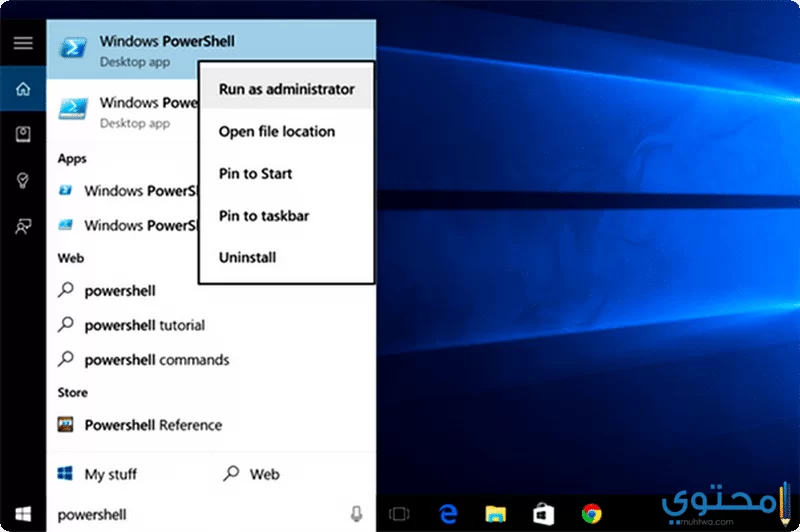Click the Powershell Reference store app icon
Image resolution: width=800 pixels, height=532 pixels.
coord(65,424)
